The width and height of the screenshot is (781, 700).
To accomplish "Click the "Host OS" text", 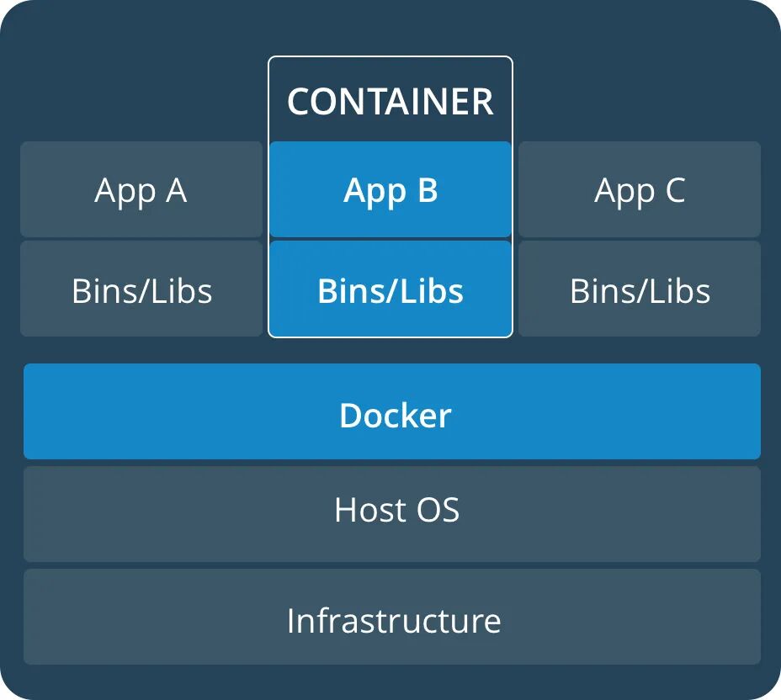I will pyautogui.click(x=396, y=510).
